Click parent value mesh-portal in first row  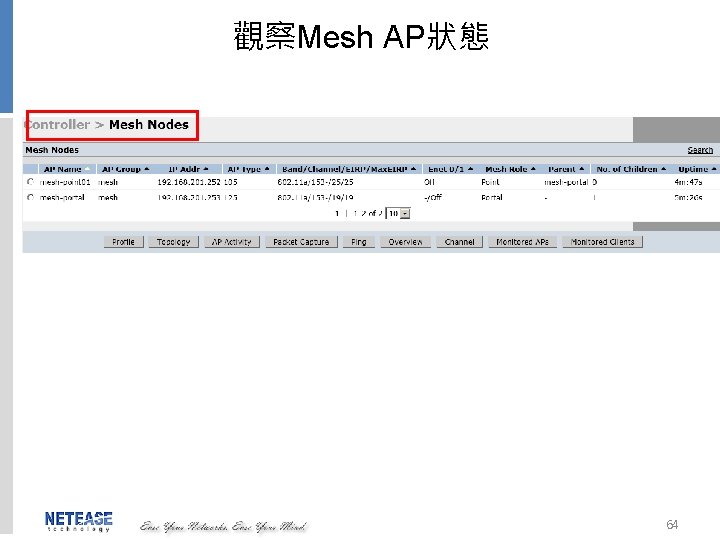pyautogui.click(x=566, y=182)
